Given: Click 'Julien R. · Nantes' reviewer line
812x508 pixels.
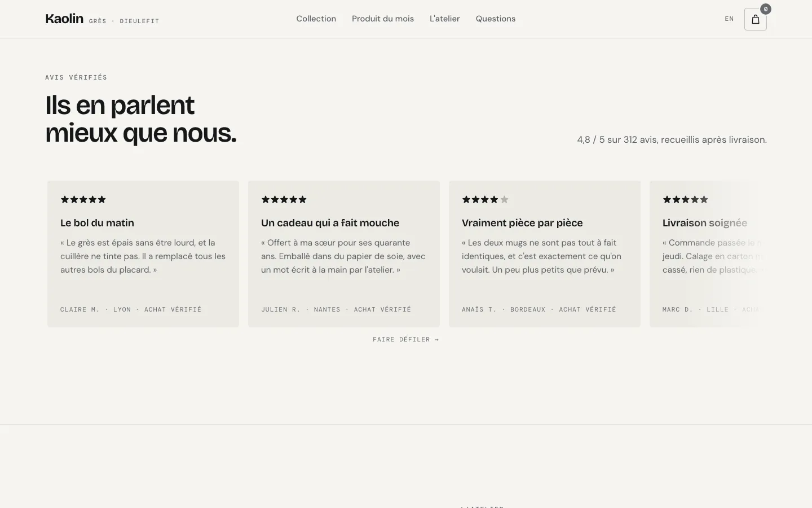Looking at the screenshot, I should [336, 309].
